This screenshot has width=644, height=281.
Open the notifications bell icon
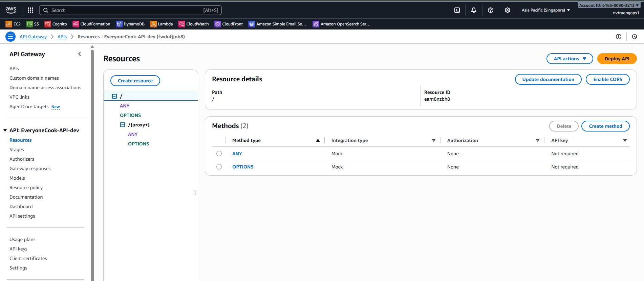[474, 10]
